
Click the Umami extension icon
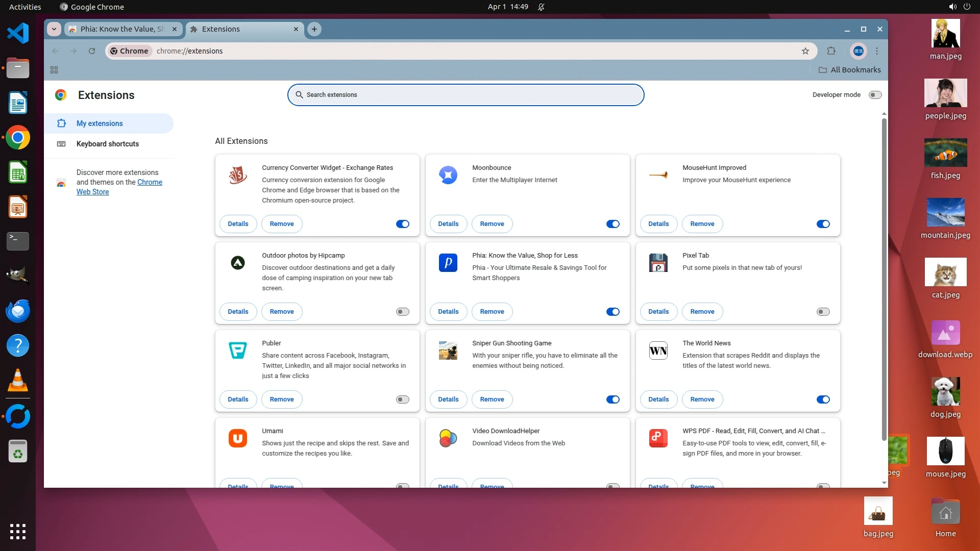point(237,438)
